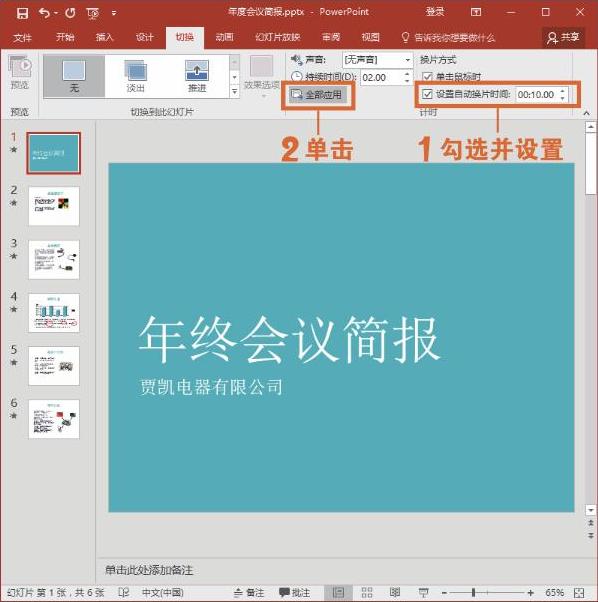Select slide 4 thumbnail with chart
This screenshot has width=598, height=602.
pos(54,313)
